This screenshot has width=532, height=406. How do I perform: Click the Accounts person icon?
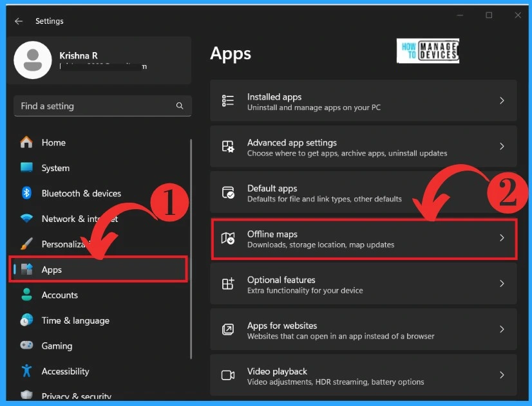pos(26,295)
